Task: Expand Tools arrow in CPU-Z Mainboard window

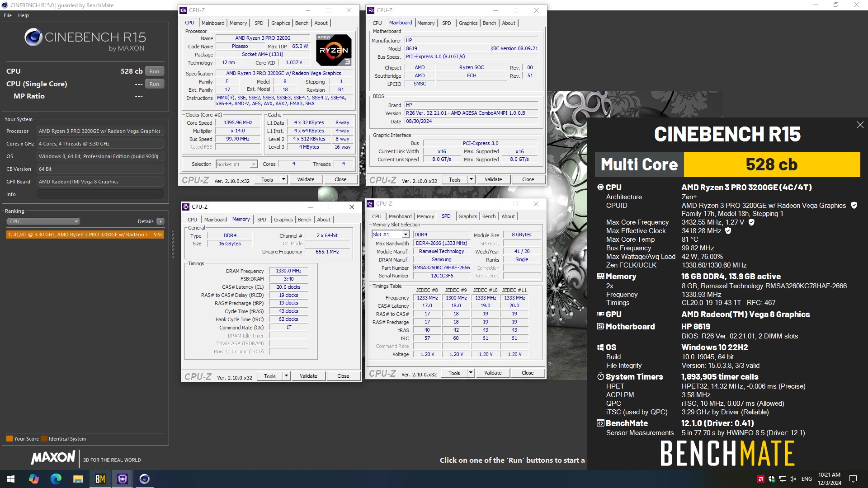Action: [471, 179]
